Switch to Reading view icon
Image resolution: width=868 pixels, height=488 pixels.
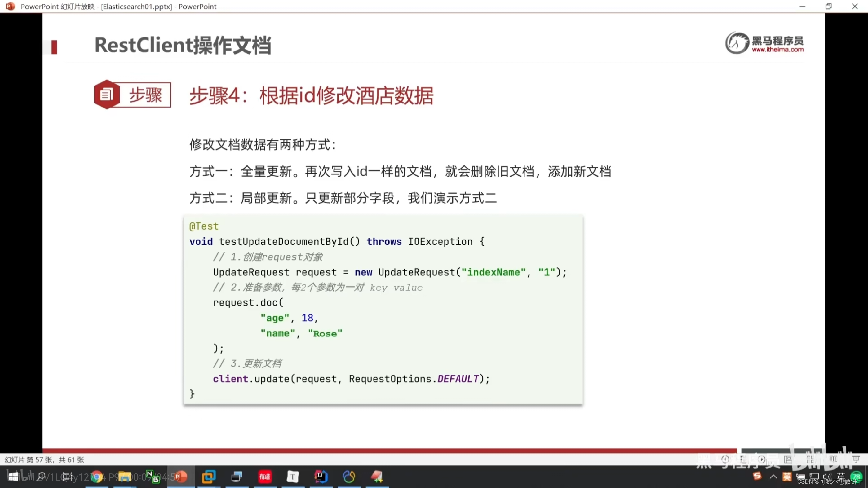point(833,459)
